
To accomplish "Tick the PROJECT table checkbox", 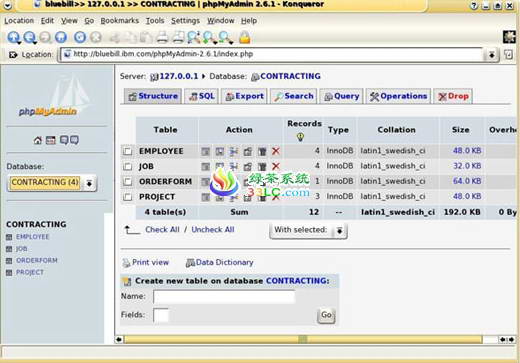I will pos(127,197).
